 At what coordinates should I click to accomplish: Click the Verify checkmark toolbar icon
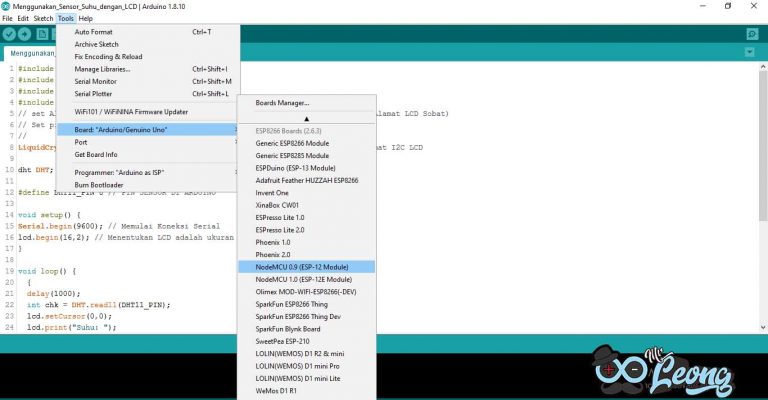(9, 34)
